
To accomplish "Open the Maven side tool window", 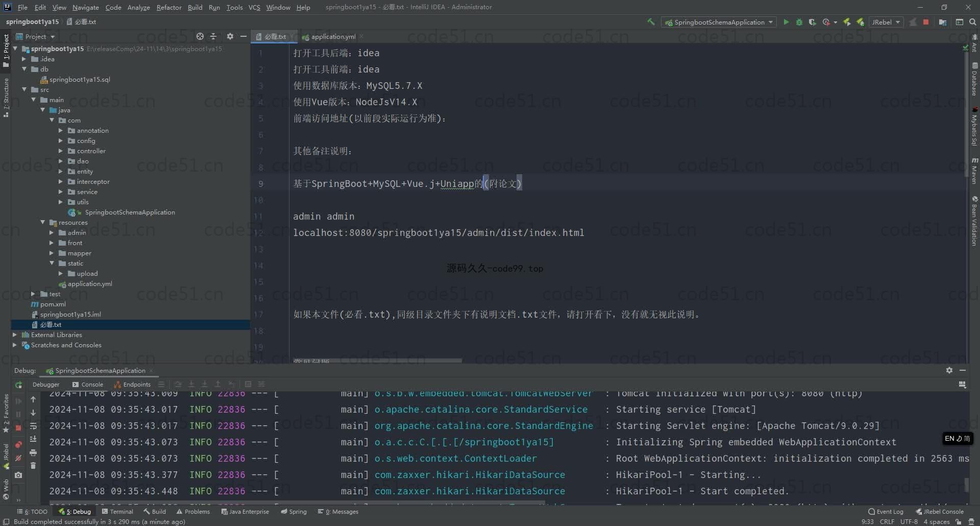I will click(x=974, y=171).
